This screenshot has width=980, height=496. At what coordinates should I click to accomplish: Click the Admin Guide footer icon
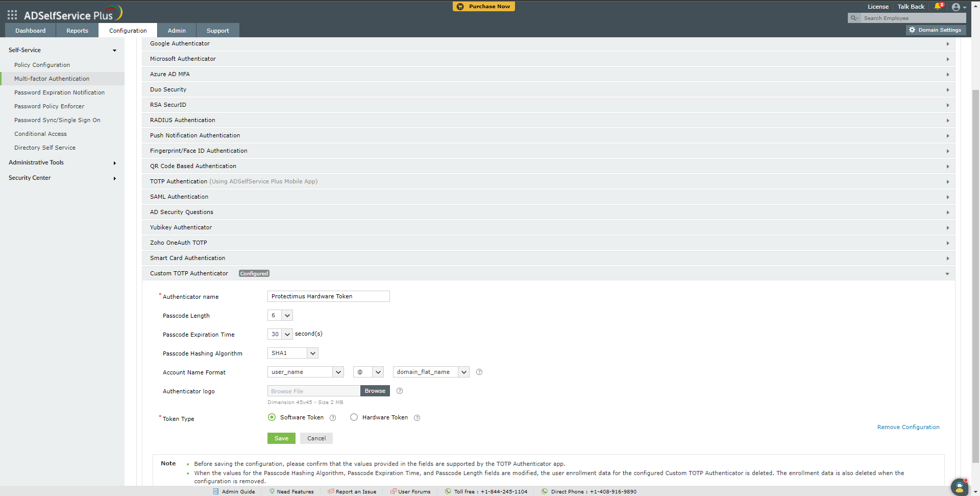coord(216,491)
